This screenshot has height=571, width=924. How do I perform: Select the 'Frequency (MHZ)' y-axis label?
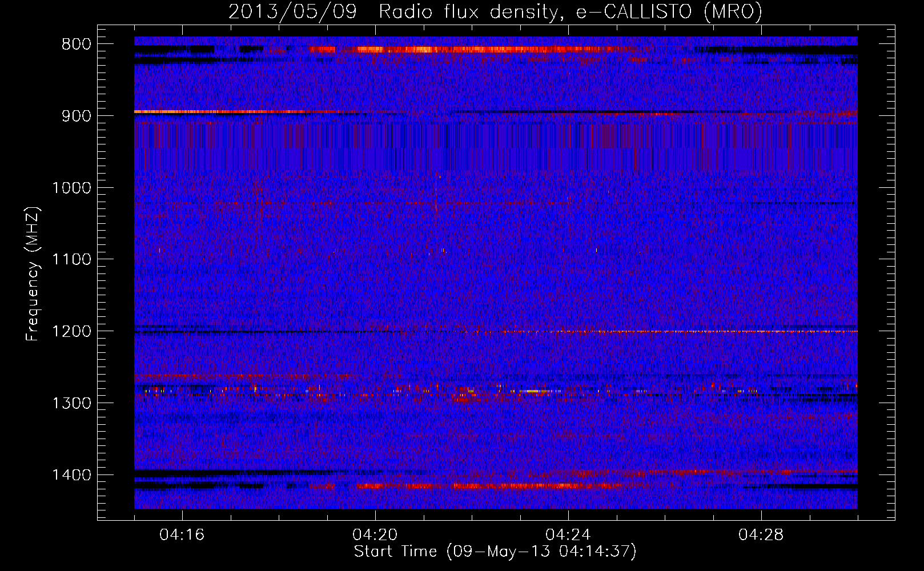pos(33,274)
